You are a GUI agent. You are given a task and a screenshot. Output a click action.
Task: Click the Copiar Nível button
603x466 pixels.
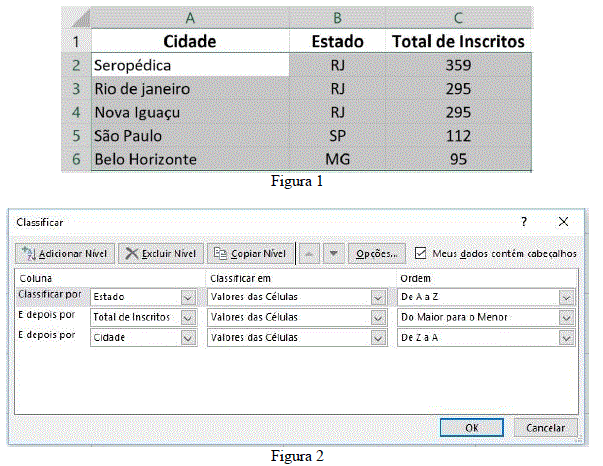coord(250,254)
